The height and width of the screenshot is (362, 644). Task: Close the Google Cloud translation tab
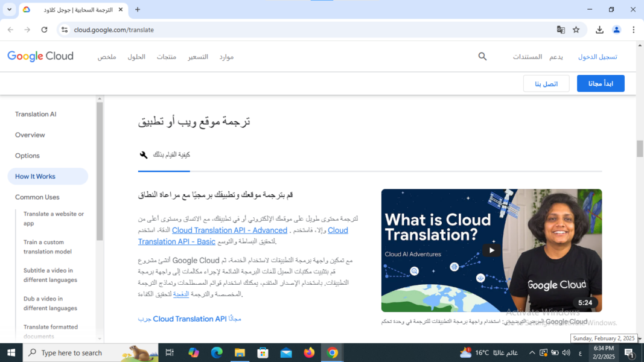click(120, 10)
